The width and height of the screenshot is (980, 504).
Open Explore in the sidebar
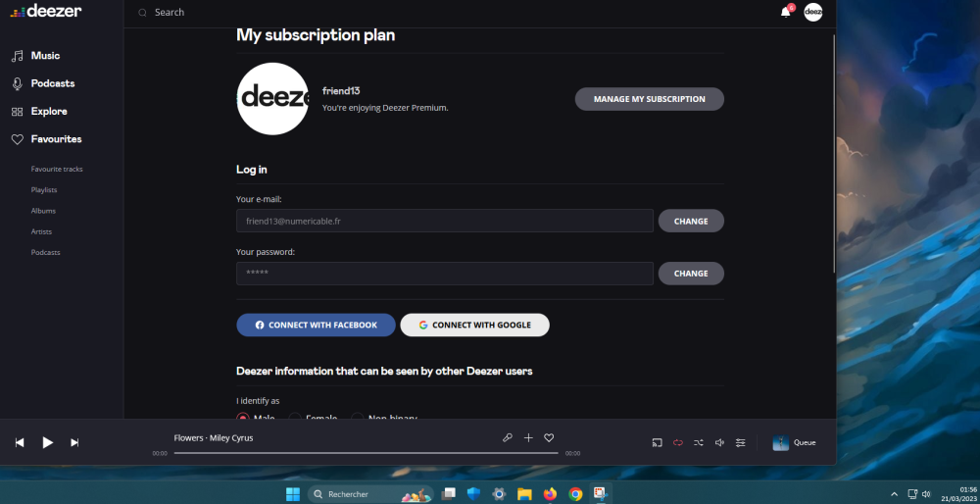point(49,111)
